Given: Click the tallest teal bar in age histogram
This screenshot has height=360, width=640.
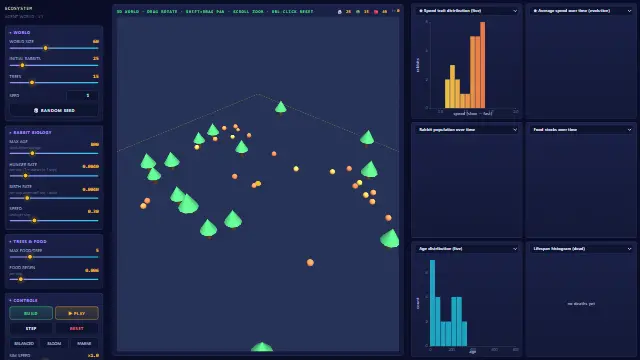Looking at the screenshot, I should (x=432, y=303).
